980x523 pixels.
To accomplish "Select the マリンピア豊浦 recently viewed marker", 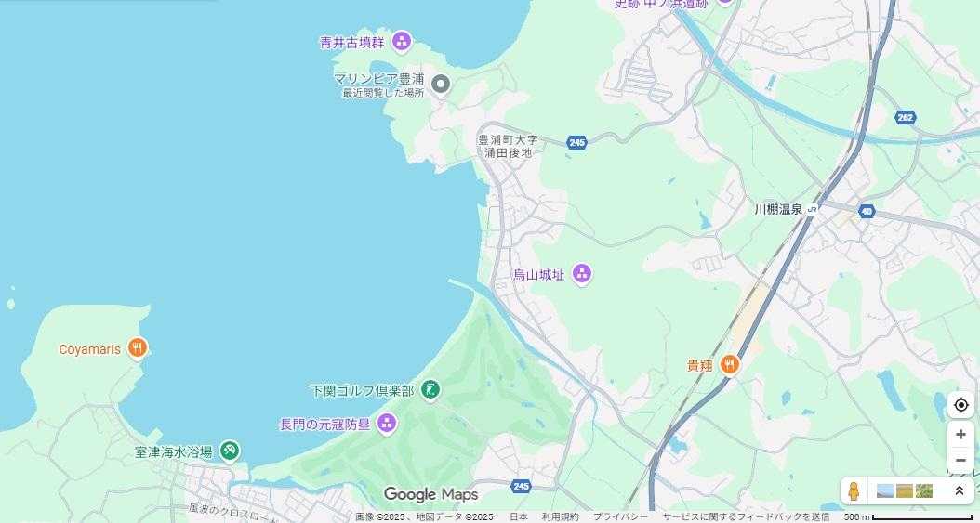I will (442, 84).
